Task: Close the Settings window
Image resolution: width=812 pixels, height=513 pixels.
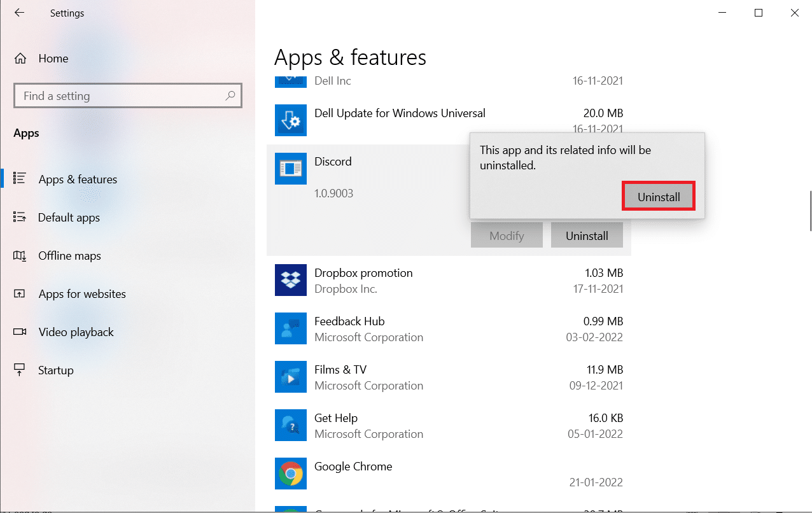Action: (x=794, y=13)
